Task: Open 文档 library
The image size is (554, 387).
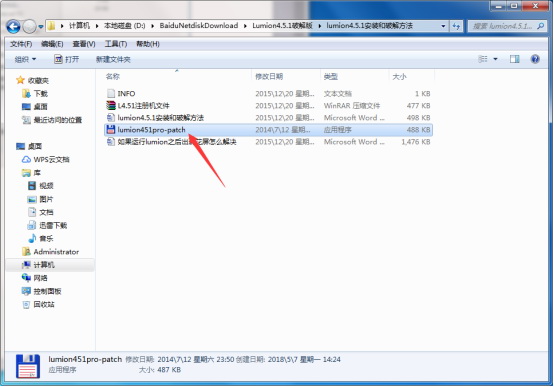Action: pyautogui.click(x=46, y=212)
